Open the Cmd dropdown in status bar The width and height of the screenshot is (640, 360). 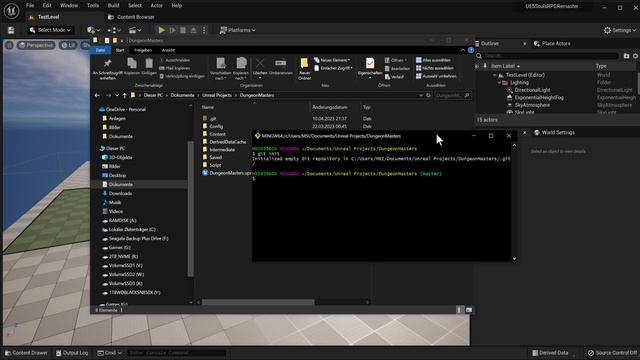pos(109,353)
